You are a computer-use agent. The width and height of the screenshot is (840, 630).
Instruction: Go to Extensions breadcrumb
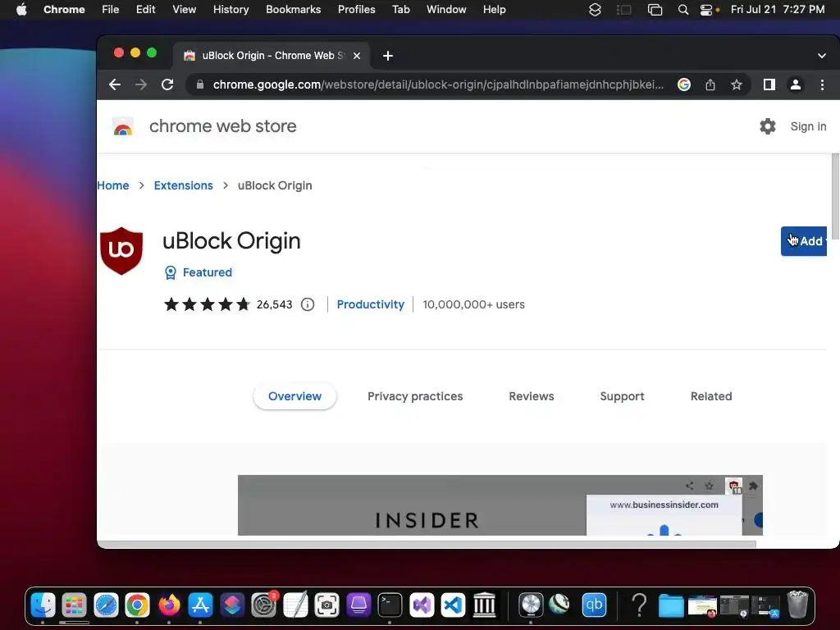coord(183,185)
